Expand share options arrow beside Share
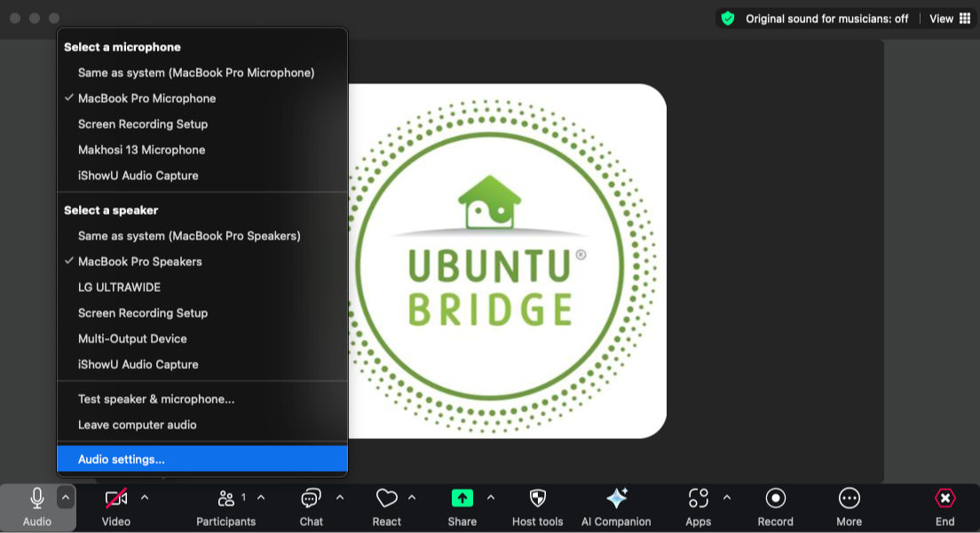Screen dimensions: 980x533 pos(491,498)
